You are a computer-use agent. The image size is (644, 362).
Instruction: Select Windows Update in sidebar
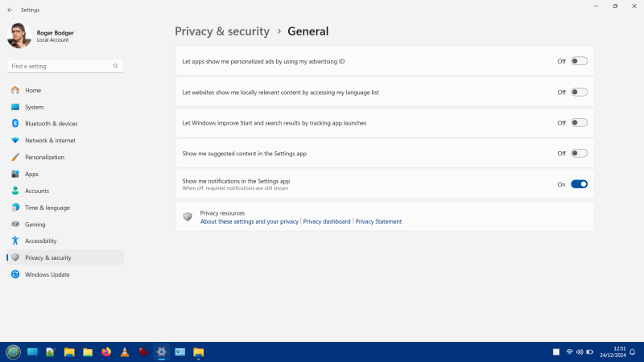47,274
